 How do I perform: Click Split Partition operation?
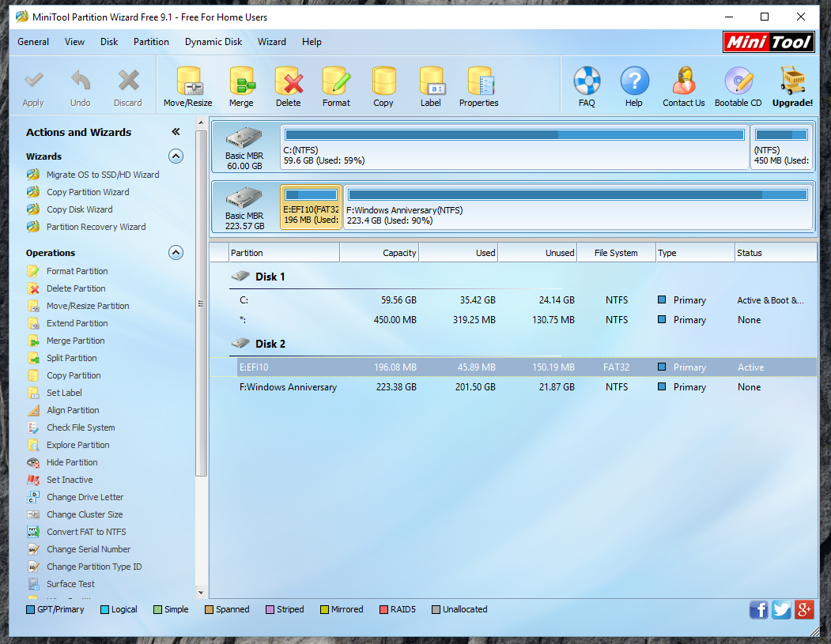[71, 358]
